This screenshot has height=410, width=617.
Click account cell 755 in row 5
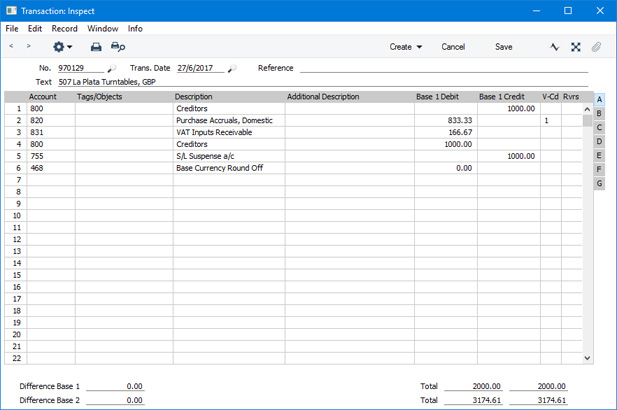[x=51, y=156]
